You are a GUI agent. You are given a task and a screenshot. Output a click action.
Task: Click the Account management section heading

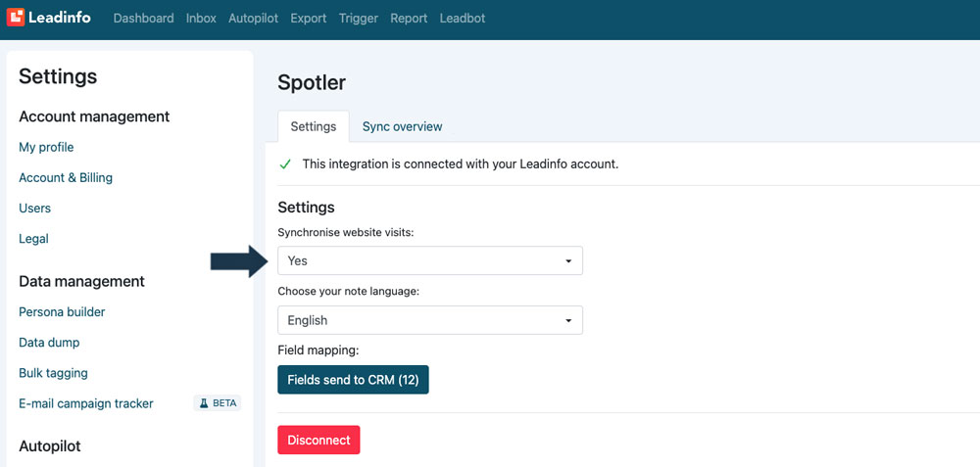tap(94, 117)
